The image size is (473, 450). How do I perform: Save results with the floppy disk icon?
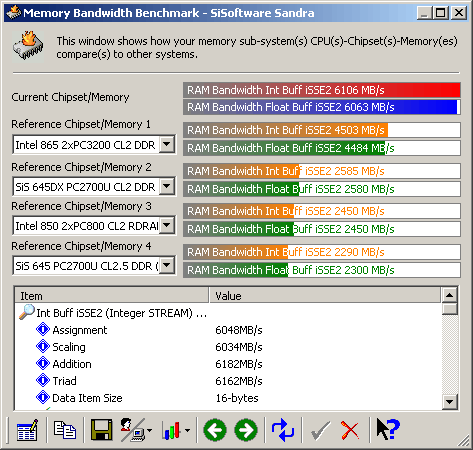point(101,430)
